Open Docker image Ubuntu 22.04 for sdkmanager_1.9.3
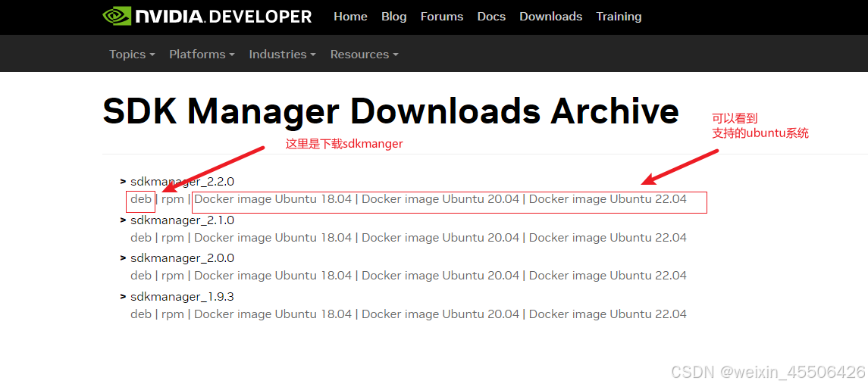 coord(608,314)
